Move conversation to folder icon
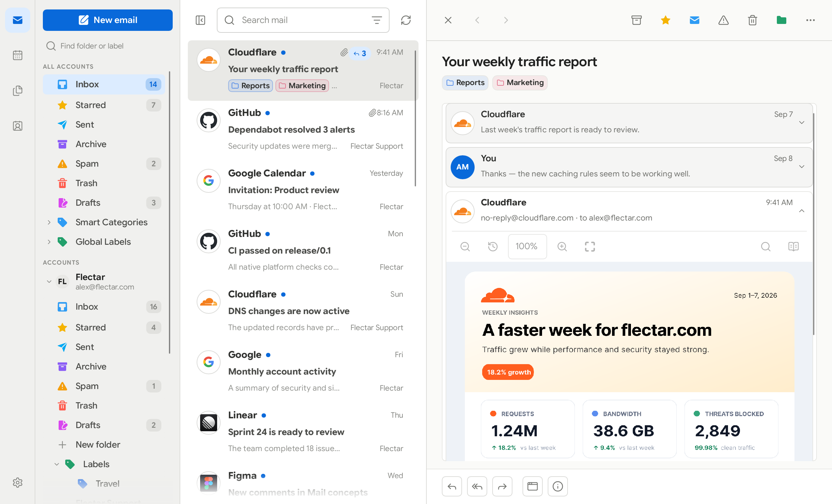The width and height of the screenshot is (832, 504). (x=781, y=20)
